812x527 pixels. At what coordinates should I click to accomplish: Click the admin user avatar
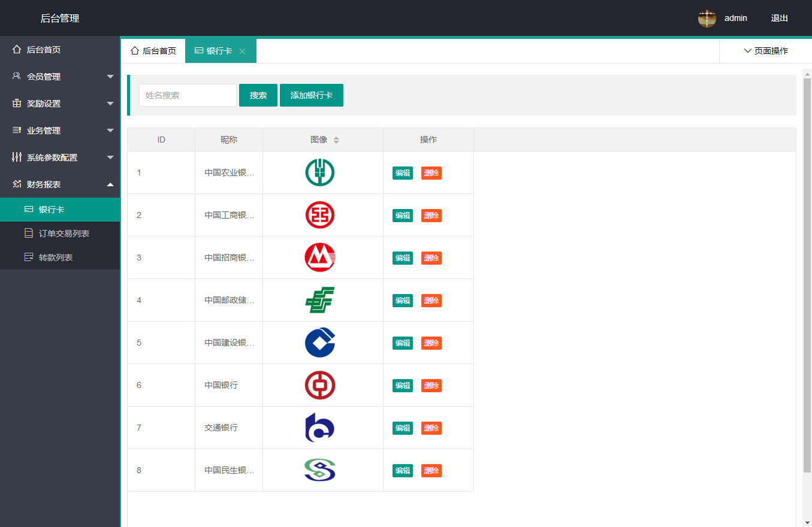tap(707, 18)
